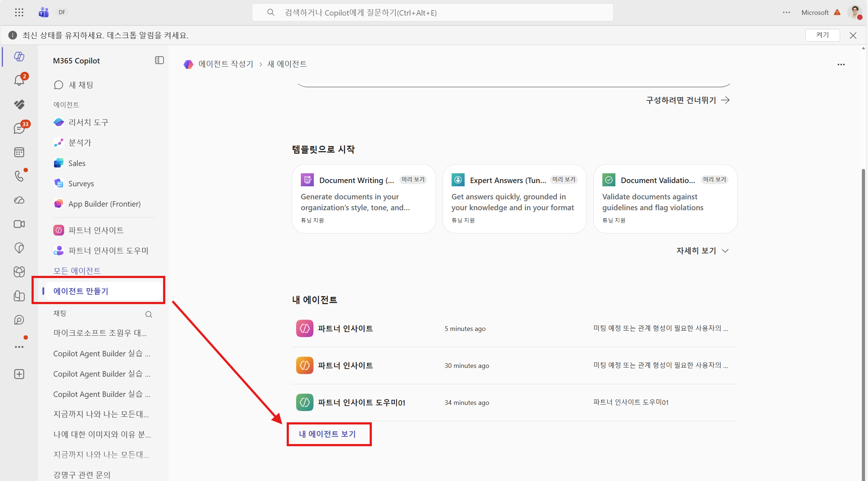Open chat 마이크로소프트 조원우 대...
Screen dimensions: 868x481
(x=100, y=333)
